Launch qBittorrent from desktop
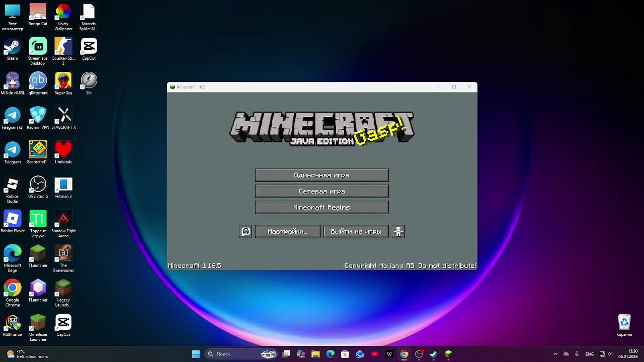 [x=38, y=83]
